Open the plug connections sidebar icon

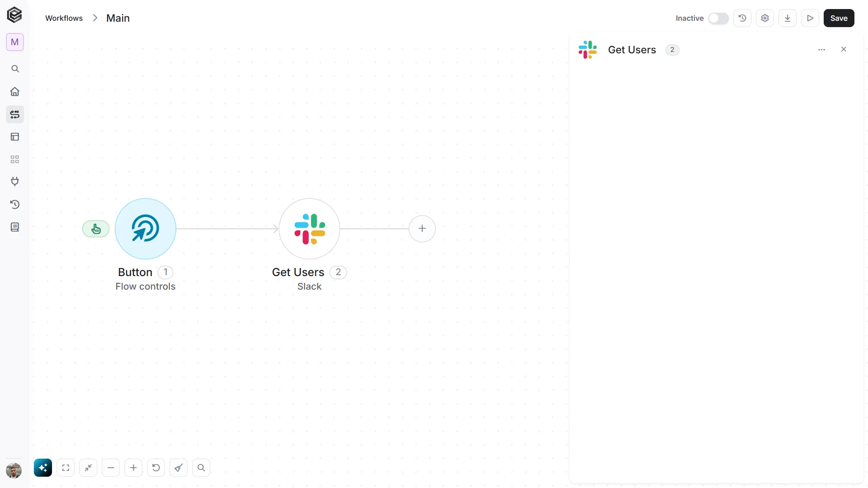pos(15,182)
